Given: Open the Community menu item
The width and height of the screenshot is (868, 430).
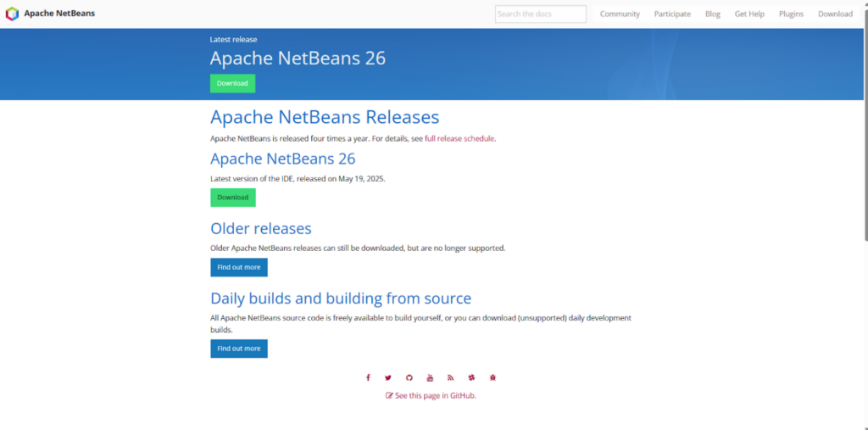Looking at the screenshot, I should tap(620, 14).
